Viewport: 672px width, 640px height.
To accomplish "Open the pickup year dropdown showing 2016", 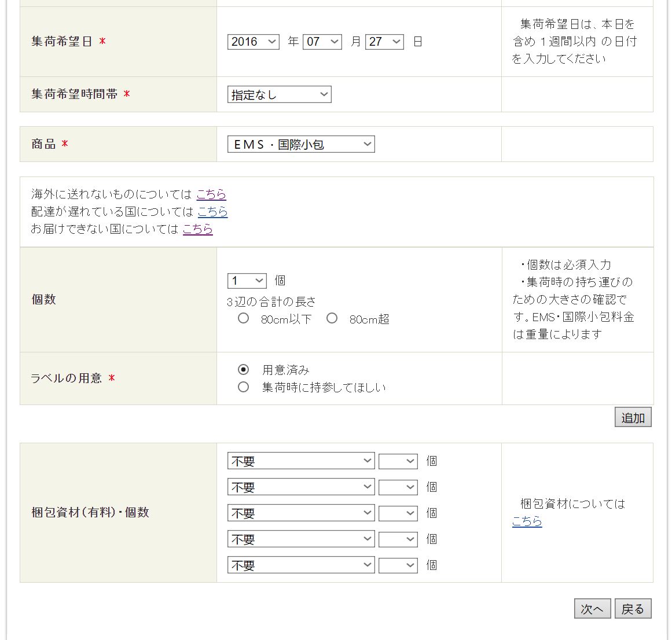I will click(x=254, y=42).
